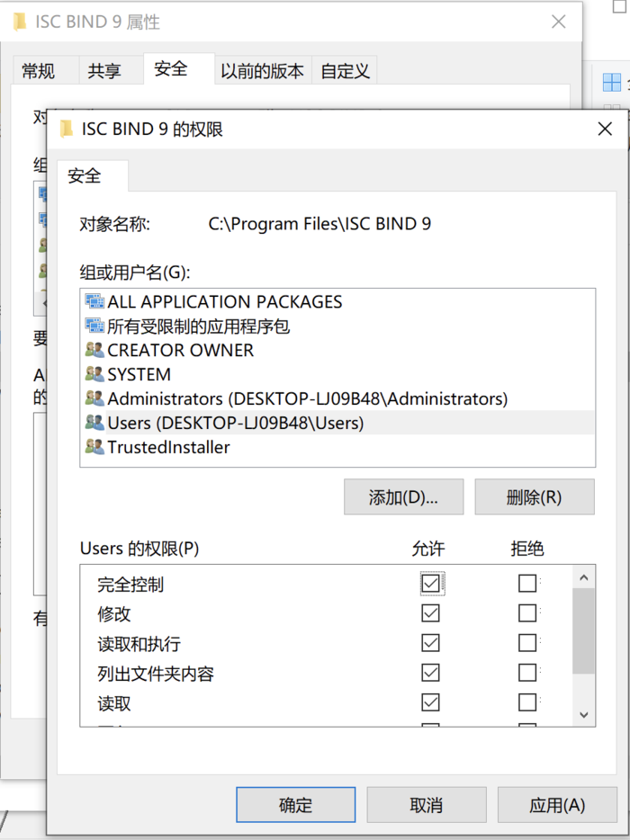Select ALL APPLICATION PACKAGES group icon
This screenshot has height=840, width=630.
[x=94, y=301]
